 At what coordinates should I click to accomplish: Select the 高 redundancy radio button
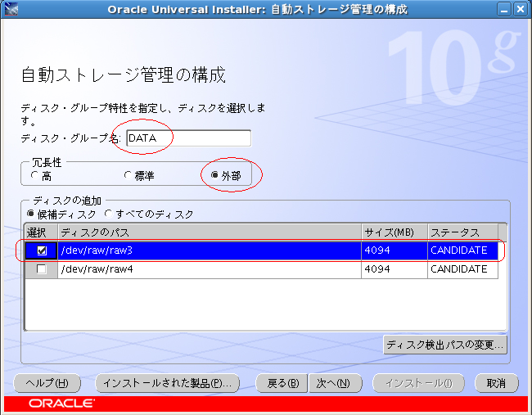coord(34,175)
